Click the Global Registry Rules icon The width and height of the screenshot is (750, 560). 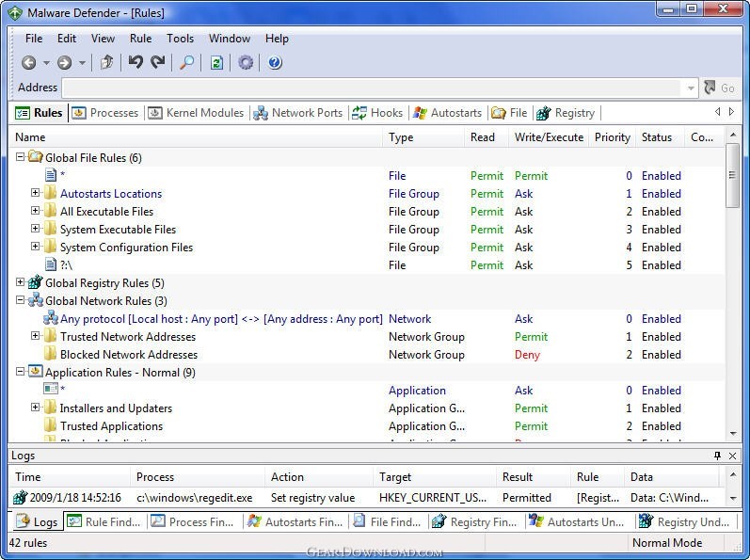pos(36,282)
